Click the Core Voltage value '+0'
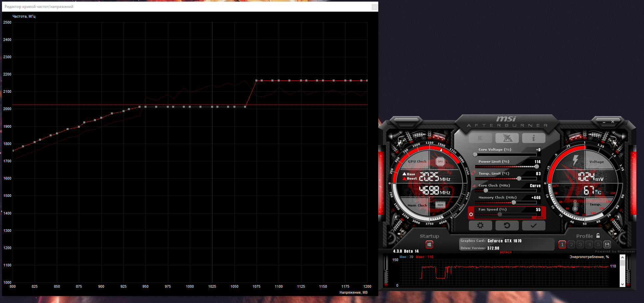Viewport: 644px width, 303px height. pyautogui.click(x=538, y=150)
